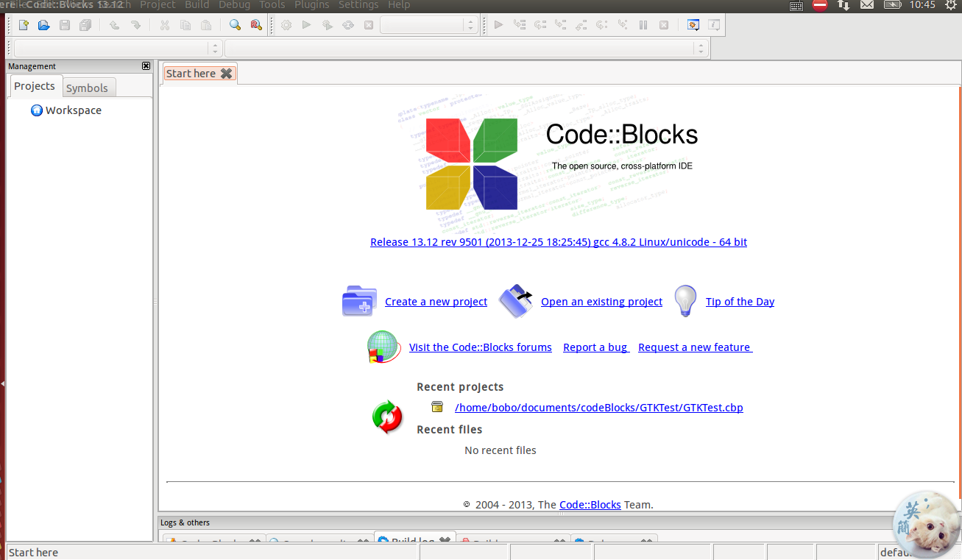Screen dimensions: 962x560
Task: Open recent project GTKTest.cbp
Action: [x=599, y=408]
